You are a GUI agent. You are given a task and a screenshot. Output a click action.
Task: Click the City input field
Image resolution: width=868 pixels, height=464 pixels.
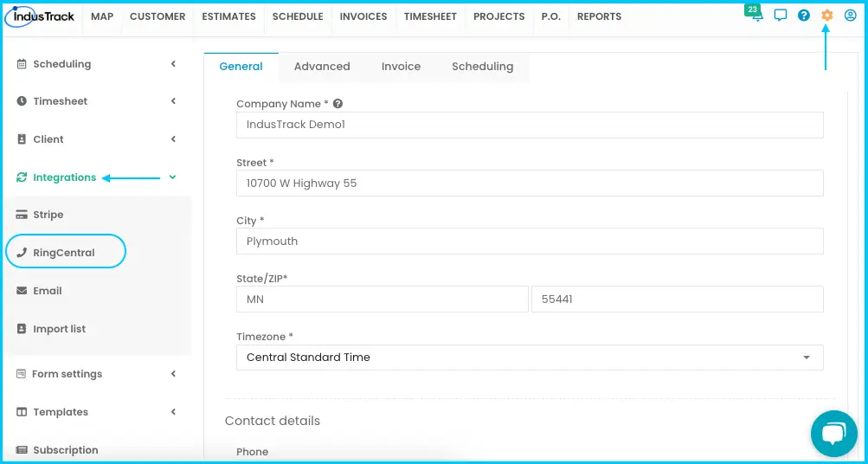530,241
